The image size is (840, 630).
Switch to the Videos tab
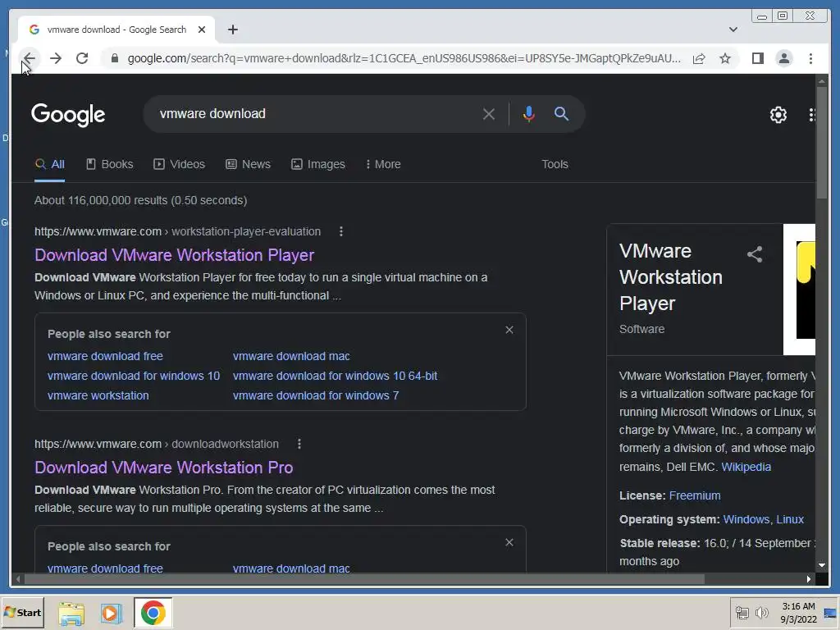coord(179,164)
